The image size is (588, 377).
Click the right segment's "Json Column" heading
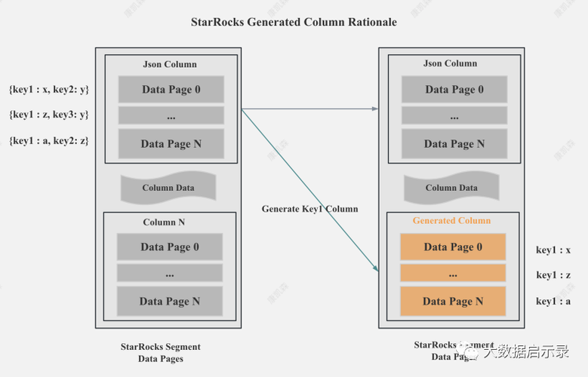pyautogui.click(x=451, y=63)
